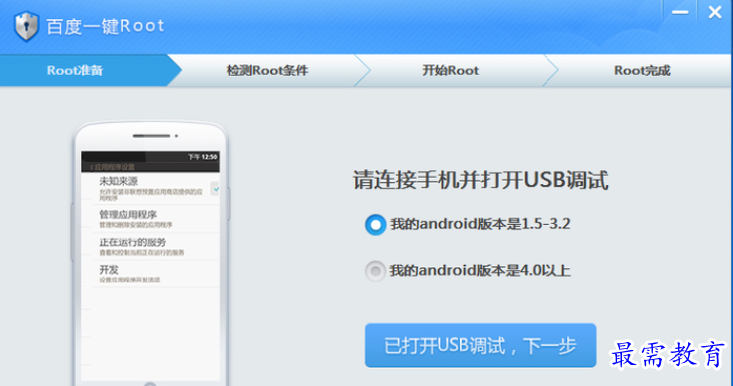This screenshot has height=386, width=733.
Task: Click 管理应用程序 row in phone preview
Action: (150, 219)
